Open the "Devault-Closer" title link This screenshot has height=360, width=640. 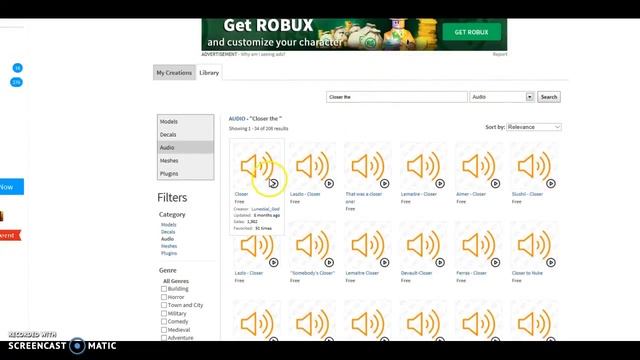416,273
